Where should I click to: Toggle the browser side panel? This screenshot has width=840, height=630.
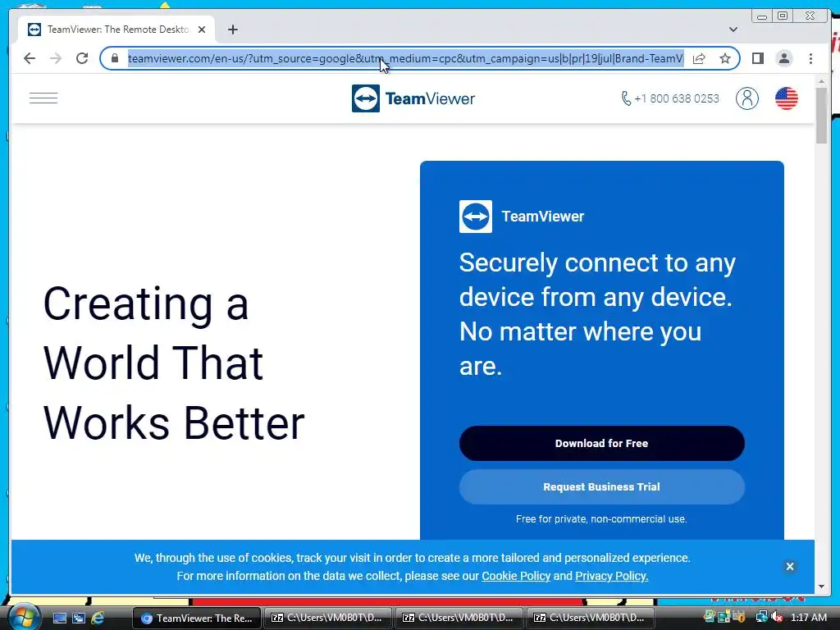[x=757, y=58]
